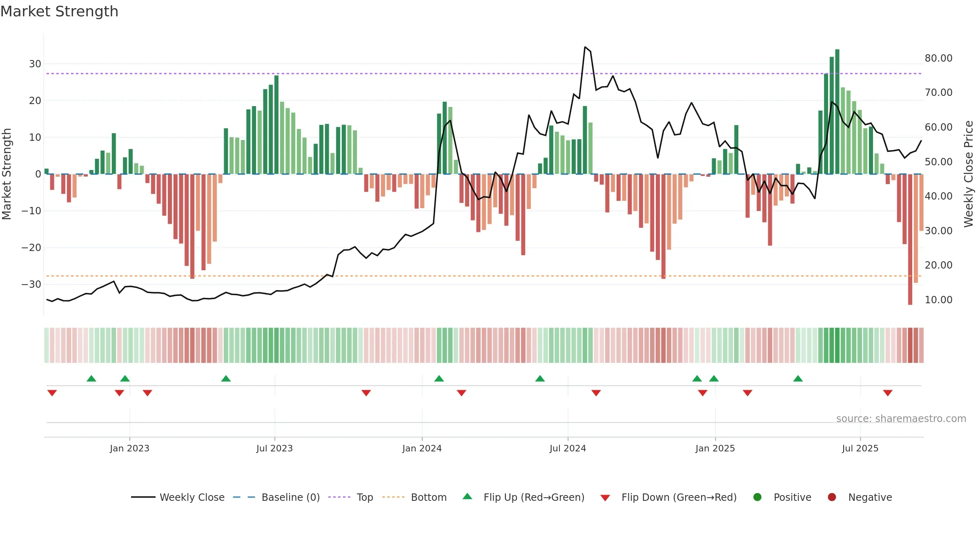The width and height of the screenshot is (980, 551).
Task: Select the green flip-up marker between Jan and Jul 2023
Action: (226, 378)
